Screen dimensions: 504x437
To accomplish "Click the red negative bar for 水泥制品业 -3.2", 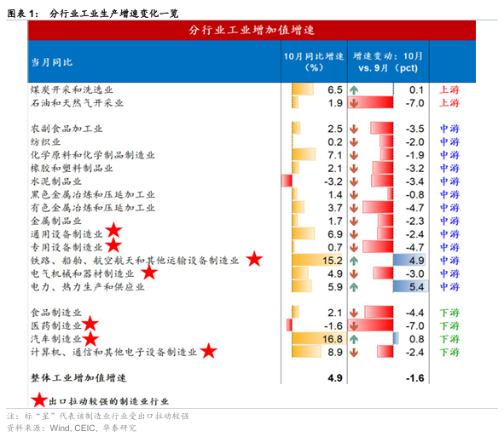I will [x=287, y=181].
